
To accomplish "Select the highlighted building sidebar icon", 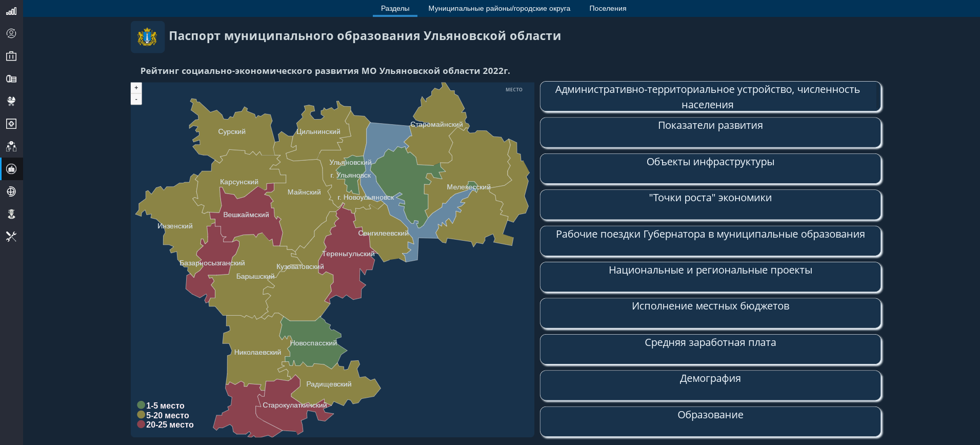I will 11,169.
